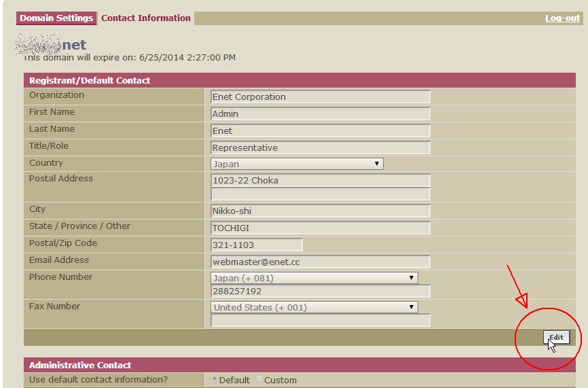Click the Organization input field
The image size is (588, 388).
[320, 97]
